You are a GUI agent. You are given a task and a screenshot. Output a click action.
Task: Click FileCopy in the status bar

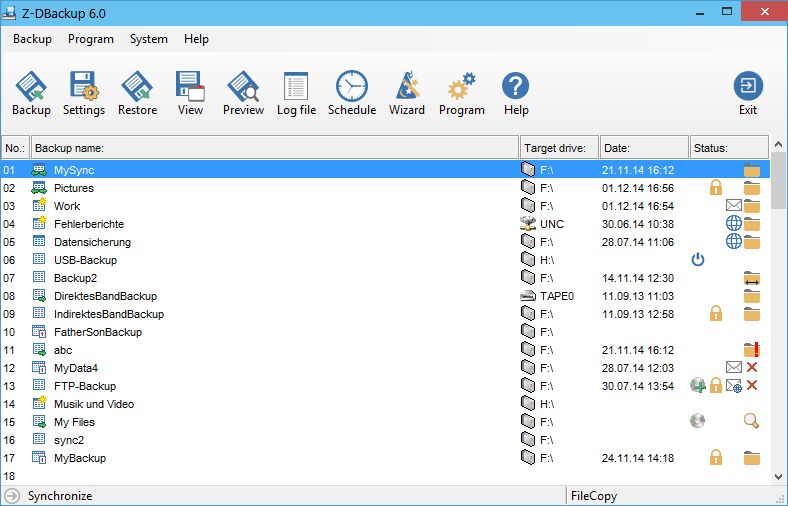(x=594, y=496)
